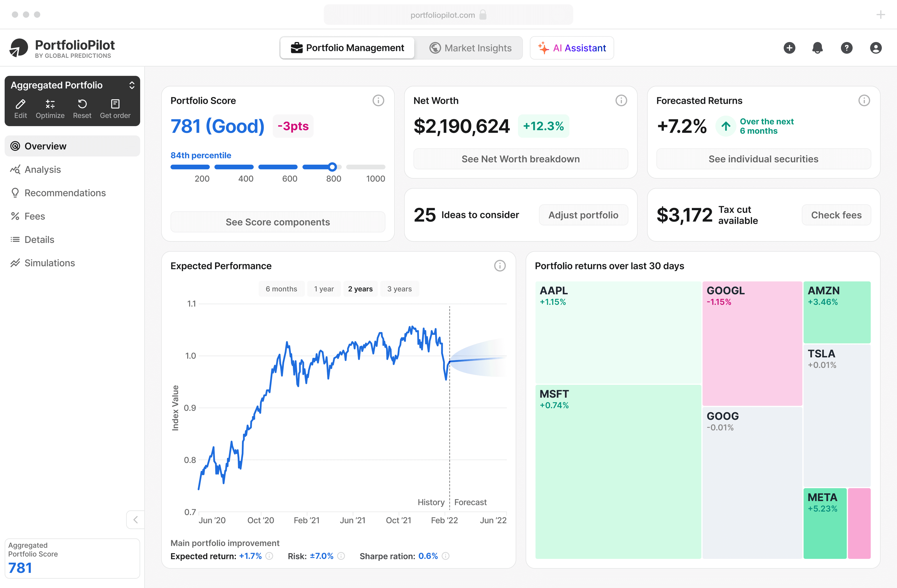Collapse the sidebar with chevron button
This screenshot has width=897, height=588.
click(135, 520)
